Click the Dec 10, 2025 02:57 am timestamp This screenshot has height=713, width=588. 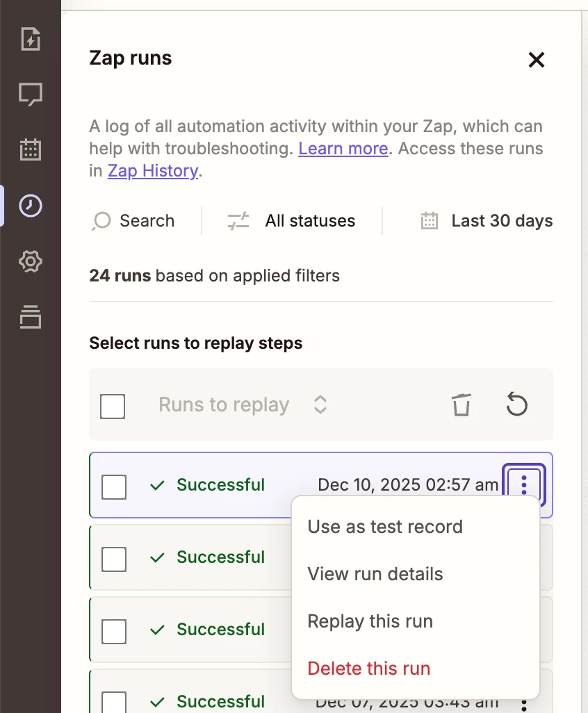[x=409, y=485]
